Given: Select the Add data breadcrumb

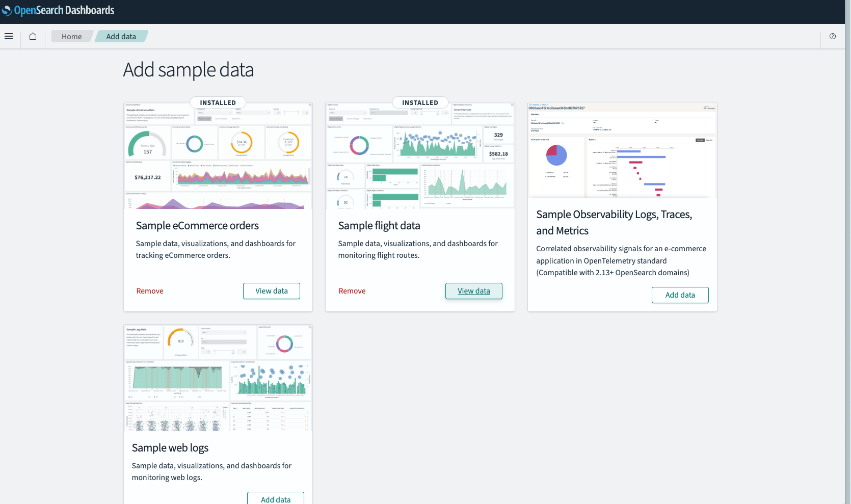Looking at the screenshot, I should pos(121,36).
